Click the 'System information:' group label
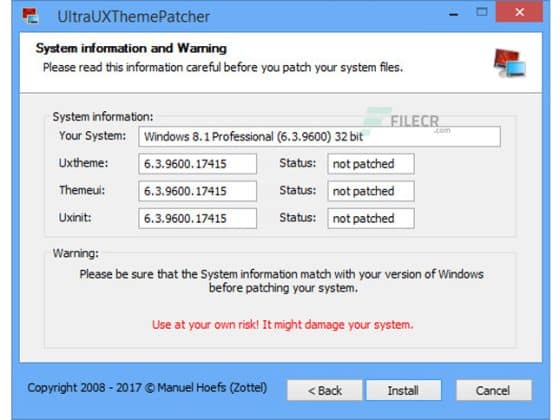The width and height of the screenshot is (560, 420). click(103, 116)
